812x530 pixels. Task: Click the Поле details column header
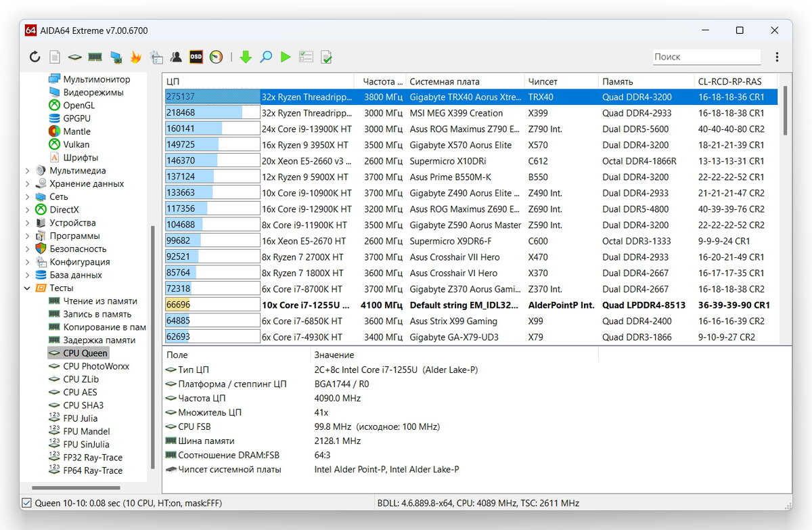tap(237, 355)
